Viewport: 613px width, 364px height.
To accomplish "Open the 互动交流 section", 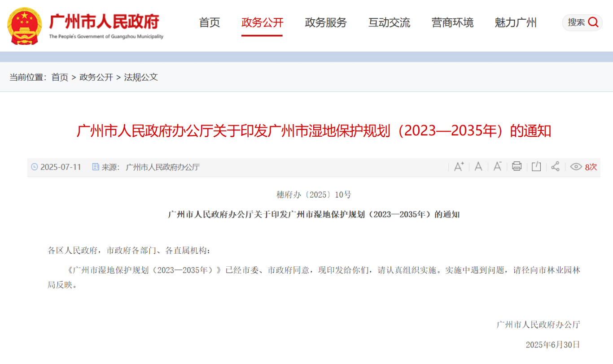I will coord(389,22).
